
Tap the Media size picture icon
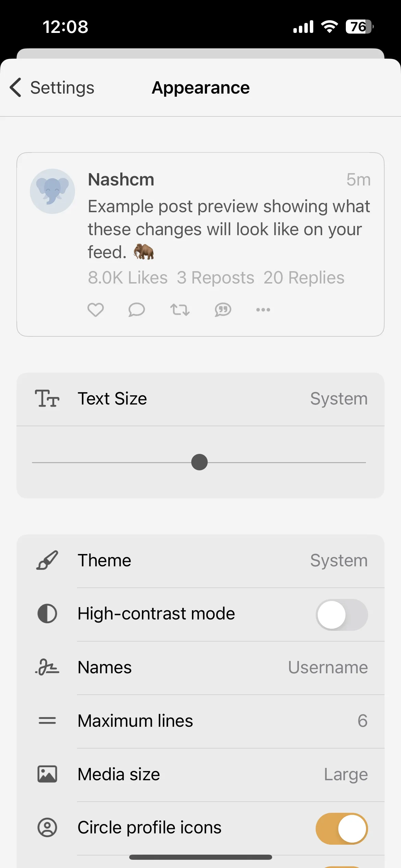47,774
